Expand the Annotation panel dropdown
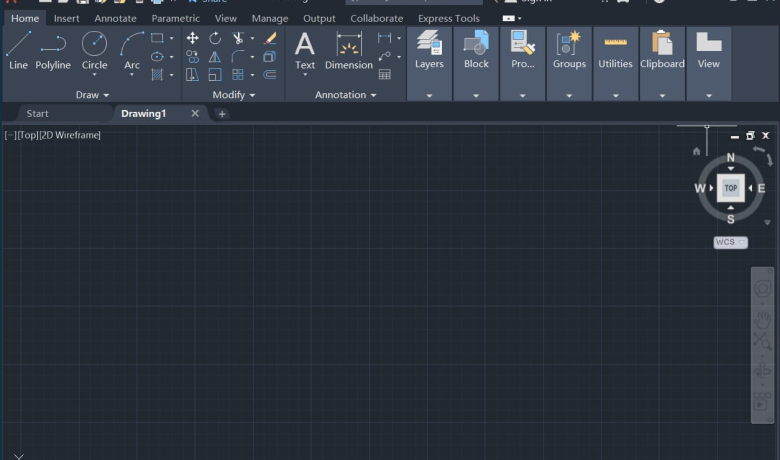Image resolution: width=780 pixels, height=460 pixels. click(345, 95)
